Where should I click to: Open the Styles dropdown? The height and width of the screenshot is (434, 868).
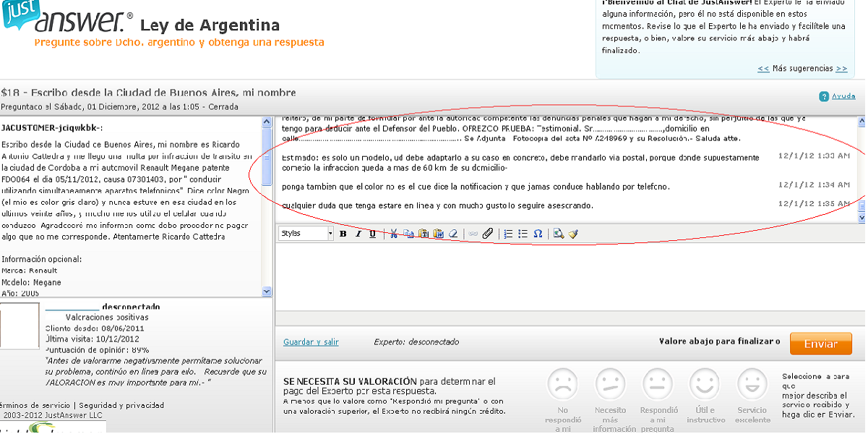point(306,234)
